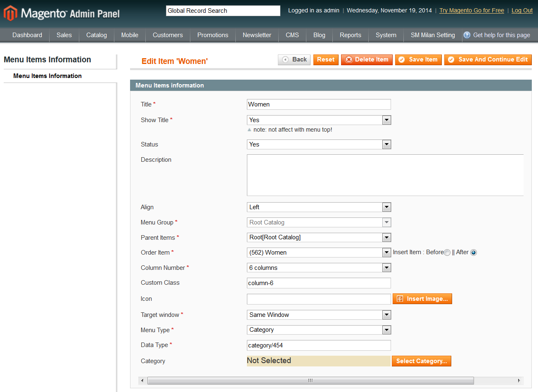Viewport: 538px width, 392px height.
Task: Open the Reports menu
Action: pos(351,35)
